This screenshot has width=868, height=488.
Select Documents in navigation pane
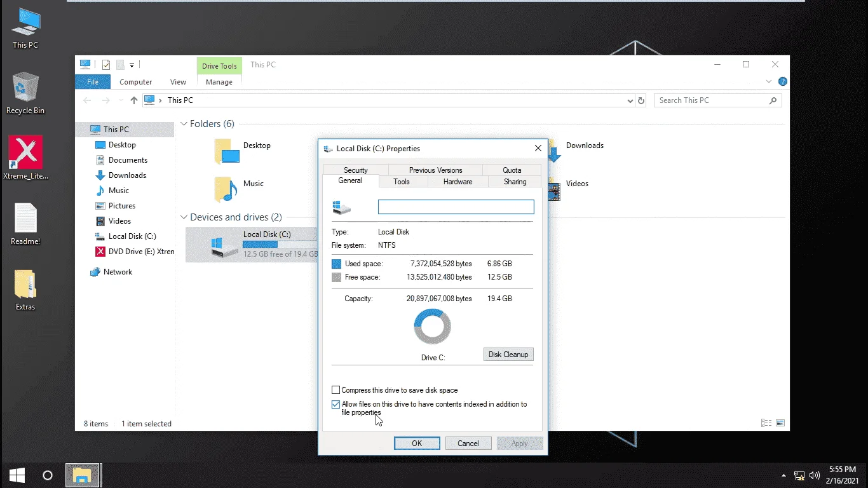click(128, 160)
